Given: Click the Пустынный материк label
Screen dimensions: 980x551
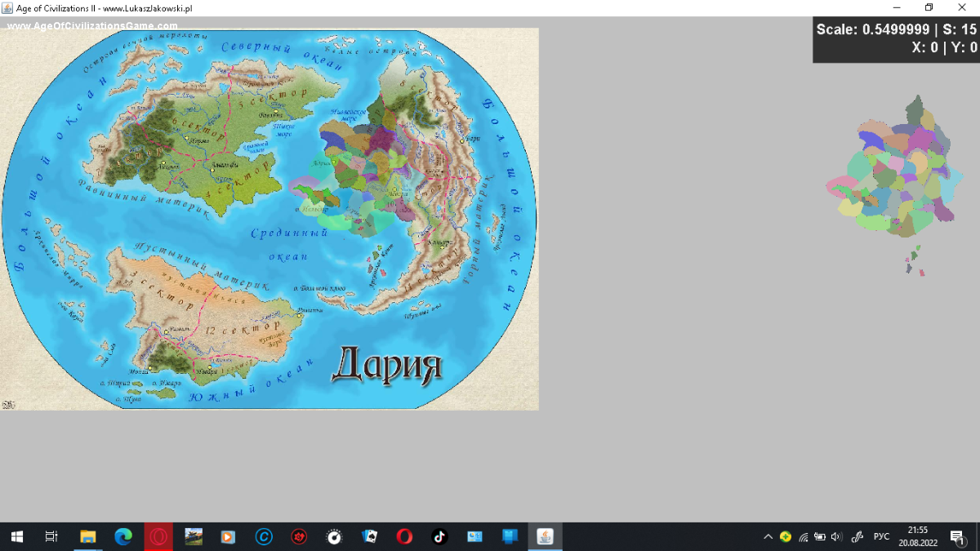Looking at the screenshot, I should (200, 265).
